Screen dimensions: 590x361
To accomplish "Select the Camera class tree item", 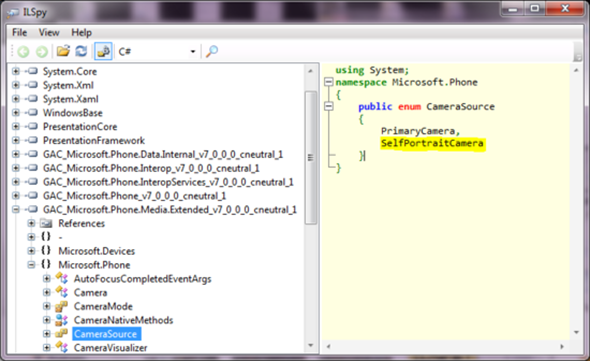I will [x=90, y=292].
